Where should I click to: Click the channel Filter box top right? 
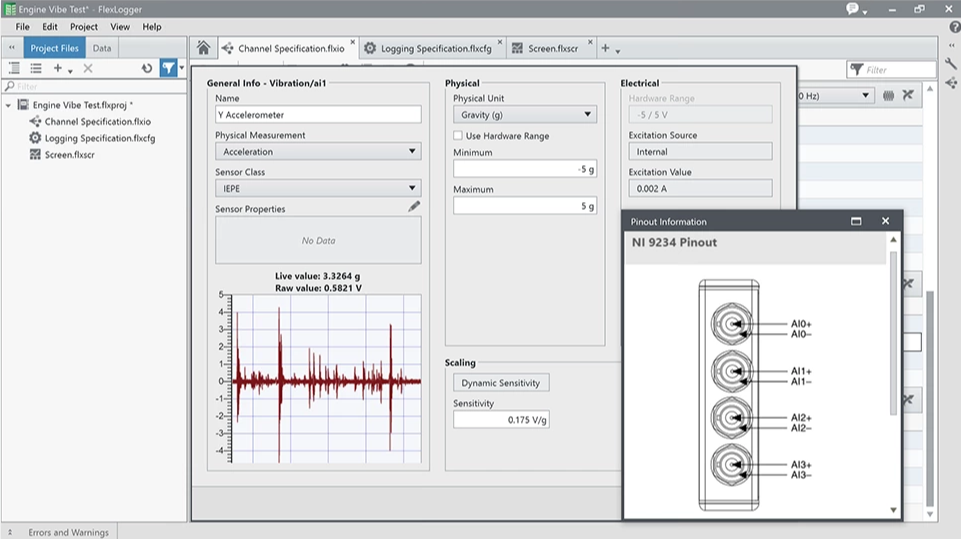(892, 69)
